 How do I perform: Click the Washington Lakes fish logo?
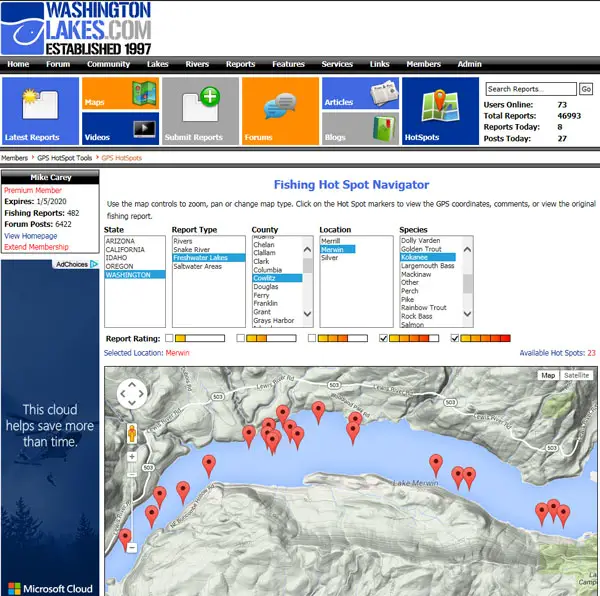(x=23, y=28)
